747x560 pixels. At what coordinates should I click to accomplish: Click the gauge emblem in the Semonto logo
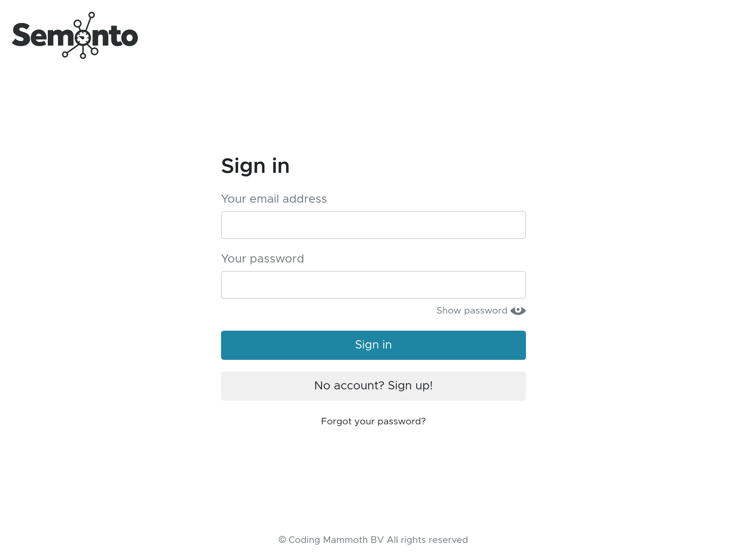(83, 38)
